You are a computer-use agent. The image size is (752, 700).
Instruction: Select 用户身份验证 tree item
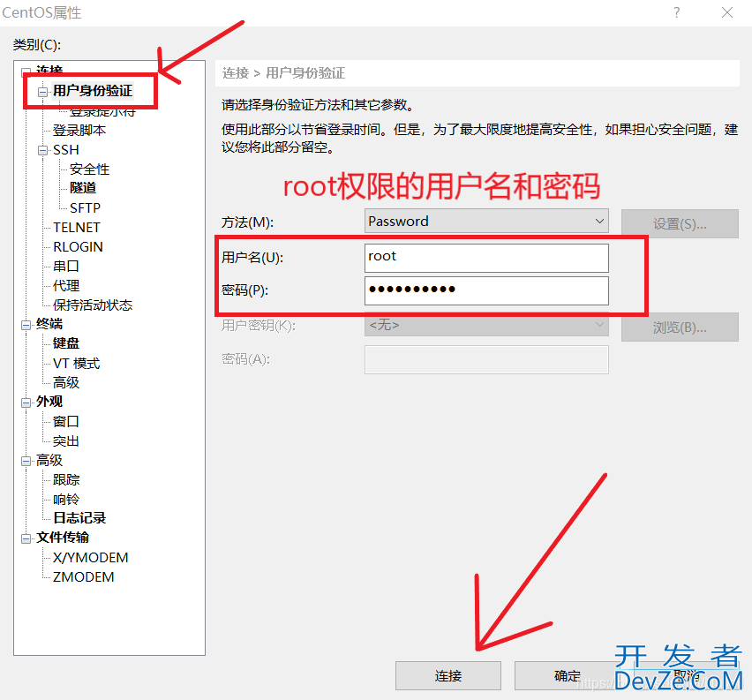[x=93, y=91]
